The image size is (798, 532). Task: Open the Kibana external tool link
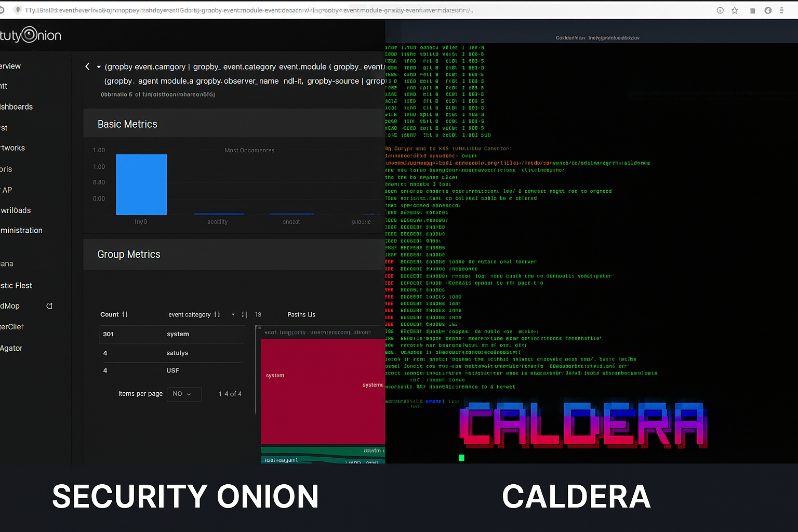click(6, 263)
